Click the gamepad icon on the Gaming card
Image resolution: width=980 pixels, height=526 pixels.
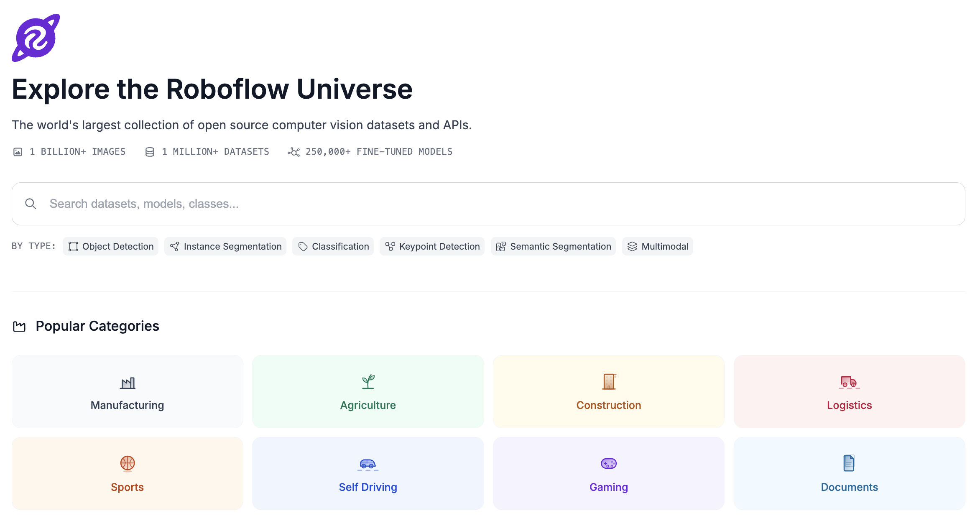[x=609, y=463]
